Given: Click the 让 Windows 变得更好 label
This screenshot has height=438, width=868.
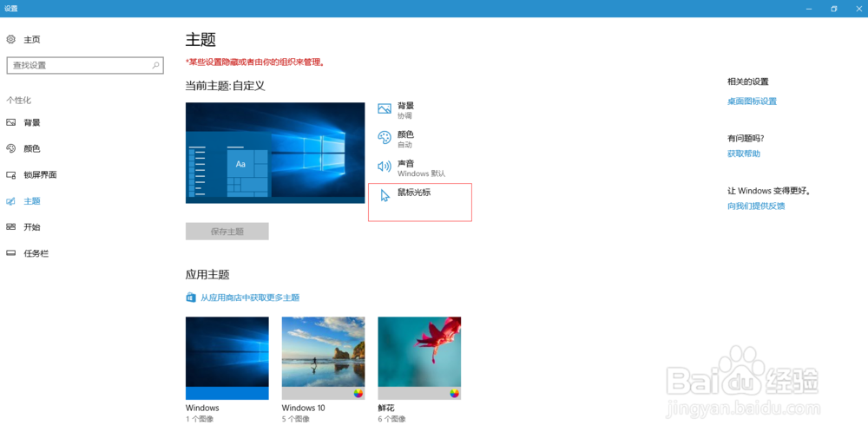Looking at the screenshot, I should click(769, 191).
